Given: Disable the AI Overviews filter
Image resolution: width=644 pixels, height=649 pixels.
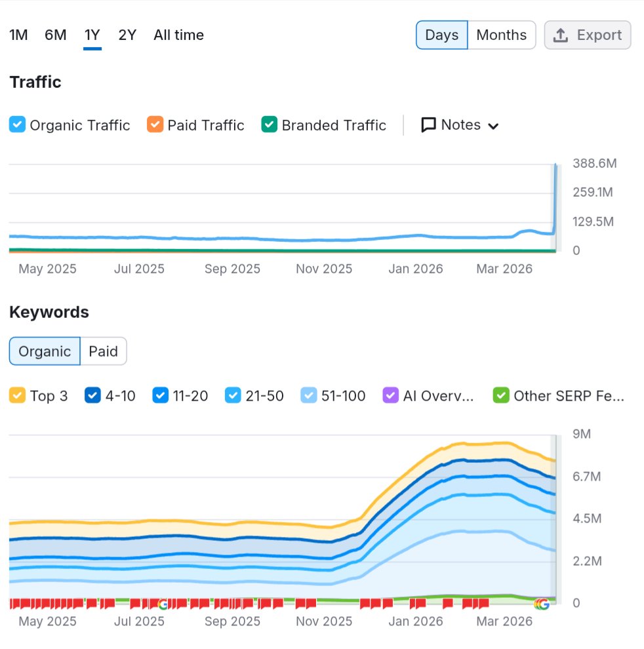Looking at the screenshot, I should point(390,395).
